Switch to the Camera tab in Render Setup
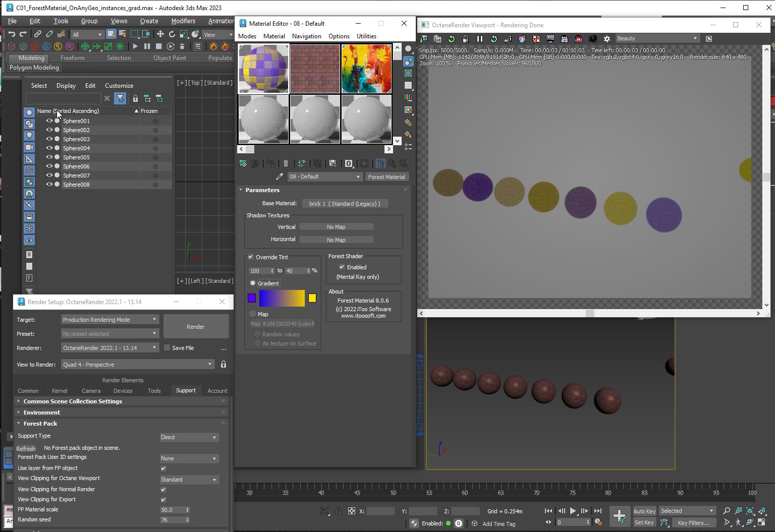 click(91, 391)
